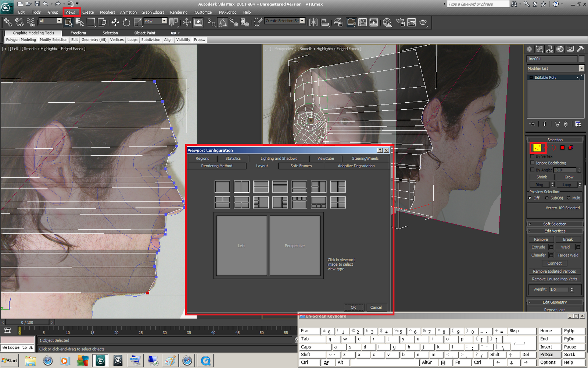Expand the Editable Poly stack entry
The image size is (588, 368).
click(x=531, y=77)
